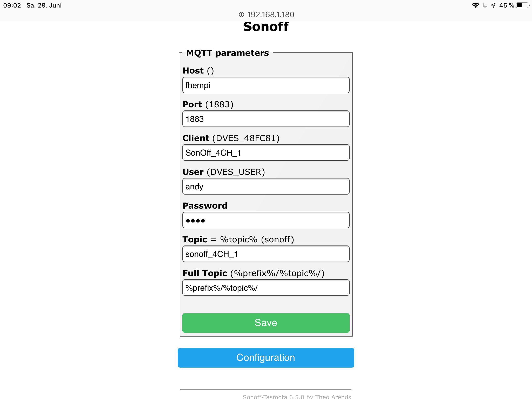532x399 pixels.
Task: Focus the User field containing andy
Action: (266, 187)
